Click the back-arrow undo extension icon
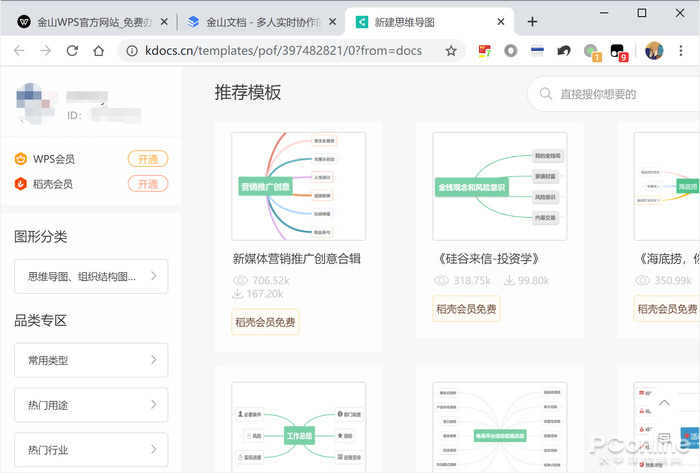The image size is (700, 473). coord(565,50)
